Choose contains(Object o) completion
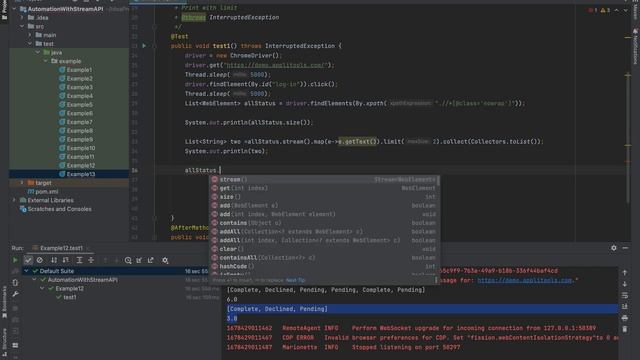This screenshot has width=640, height=360. [x=324, y=223]
